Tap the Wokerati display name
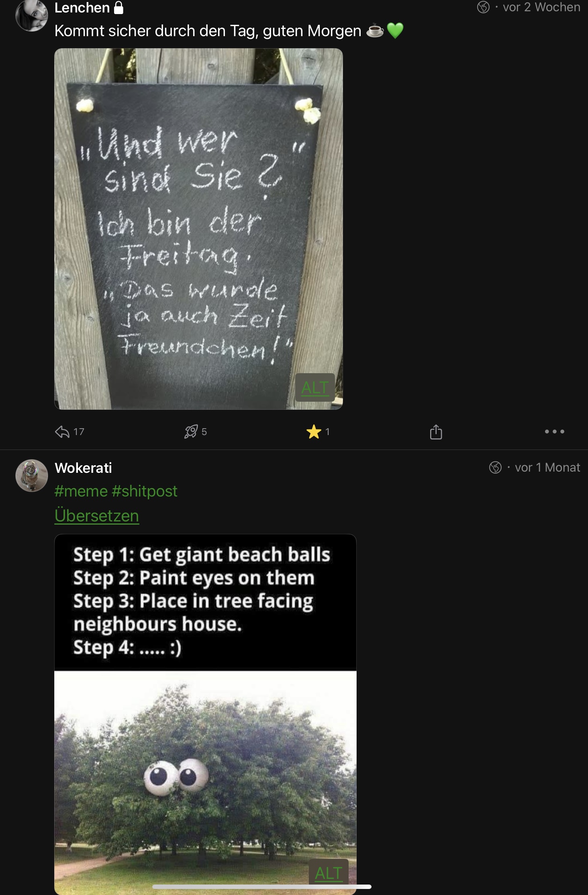 (83, 468)
